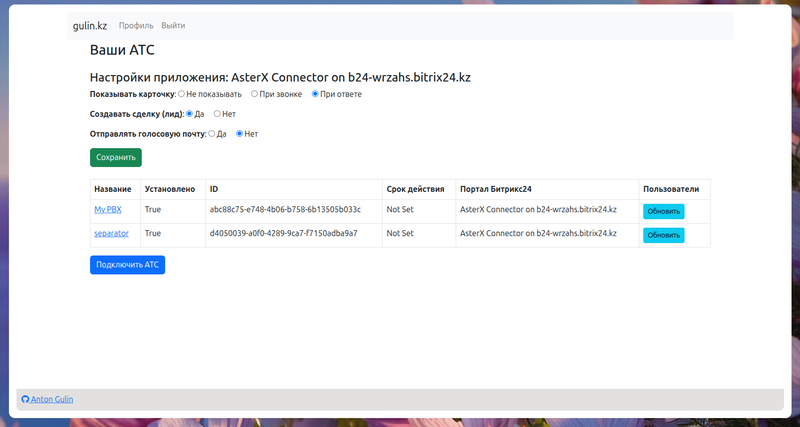800x427 pixels.
Task: Click the 'Показывать карточку' label
Action: click(x=133, y=94)
